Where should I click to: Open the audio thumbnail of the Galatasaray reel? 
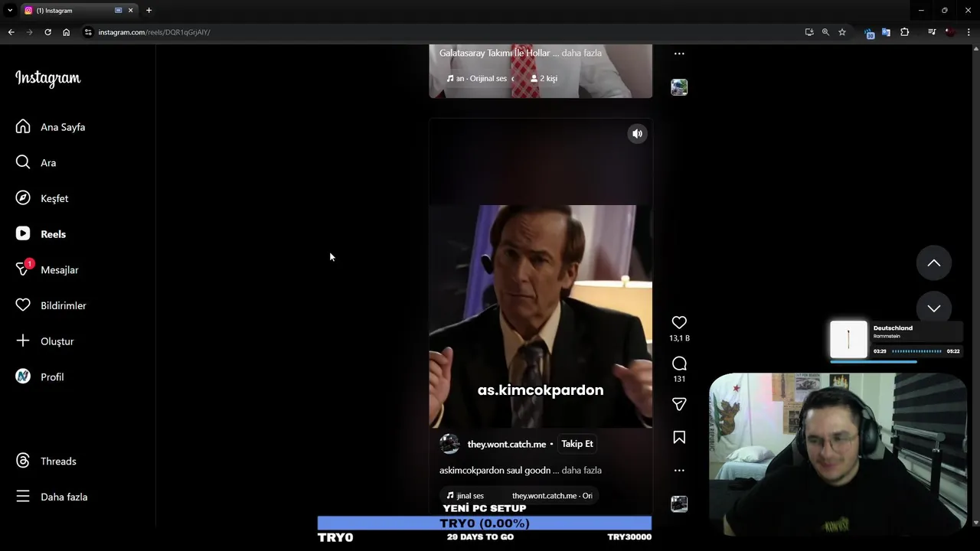[679, 87]
